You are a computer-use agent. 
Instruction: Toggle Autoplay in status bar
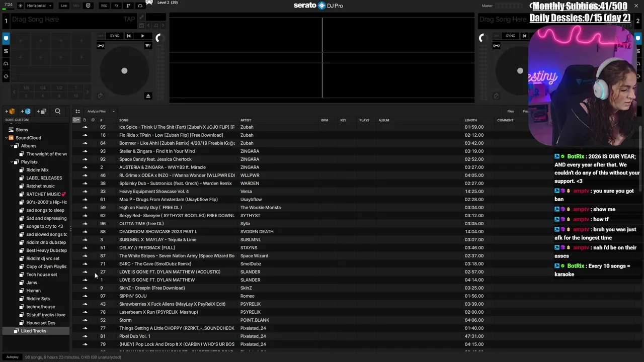(x=13, y=357)
